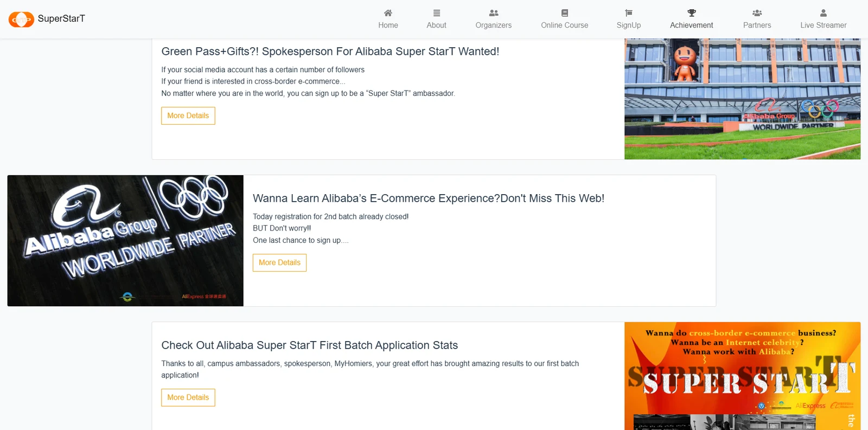Open More Details for Spokesperson Wanted article
868x430 pixels.
188,115
